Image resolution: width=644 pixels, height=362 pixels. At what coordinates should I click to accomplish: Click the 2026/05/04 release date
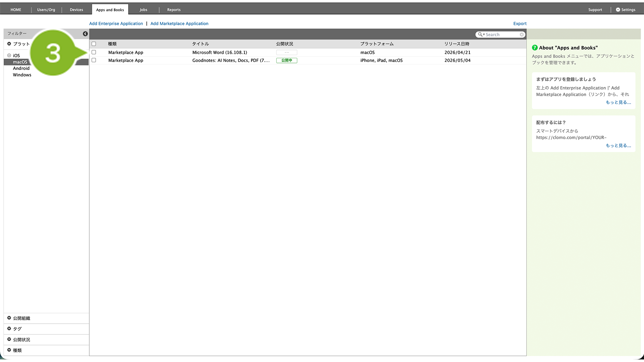coord(457,60)
